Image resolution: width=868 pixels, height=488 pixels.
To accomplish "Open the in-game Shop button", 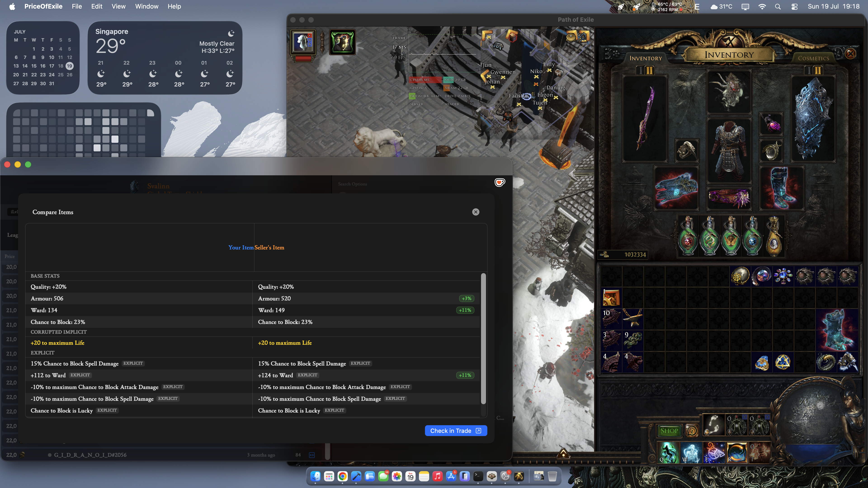I will pyautogui.click(x=669, y=430).
